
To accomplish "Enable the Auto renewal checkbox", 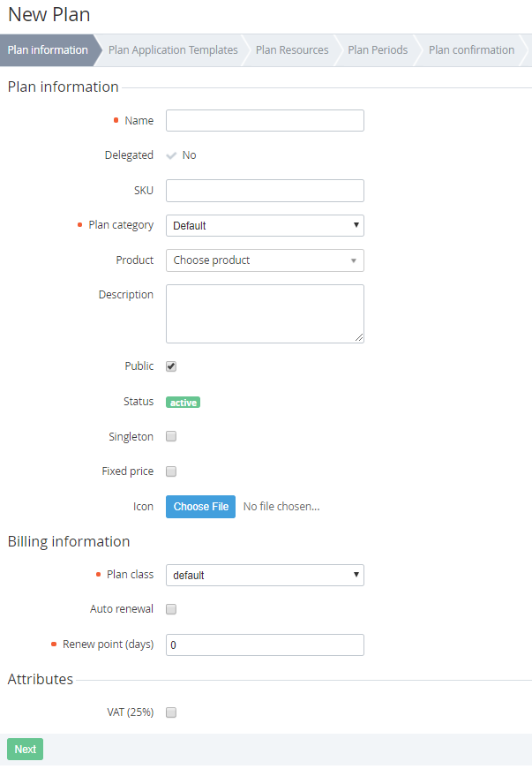I will [171, 609].
